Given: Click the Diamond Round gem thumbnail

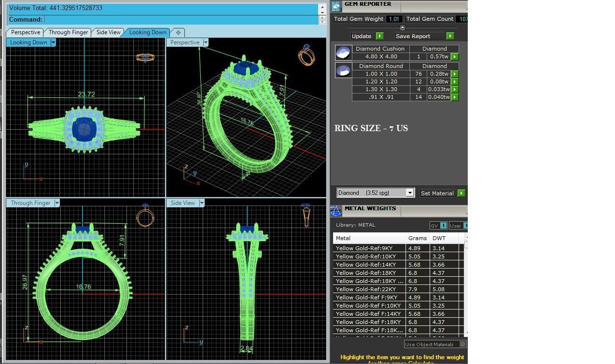Looking at the screenshot, I should point(343,70).
